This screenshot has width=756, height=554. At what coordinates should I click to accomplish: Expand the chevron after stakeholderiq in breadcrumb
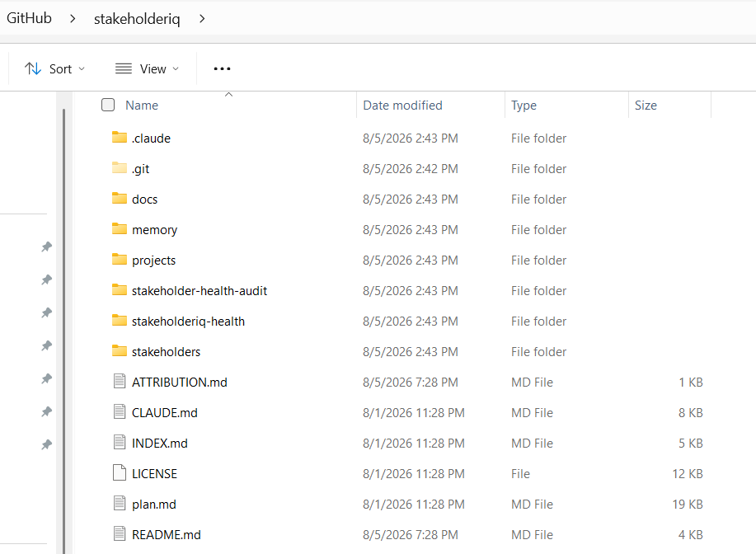click(202, 19)
